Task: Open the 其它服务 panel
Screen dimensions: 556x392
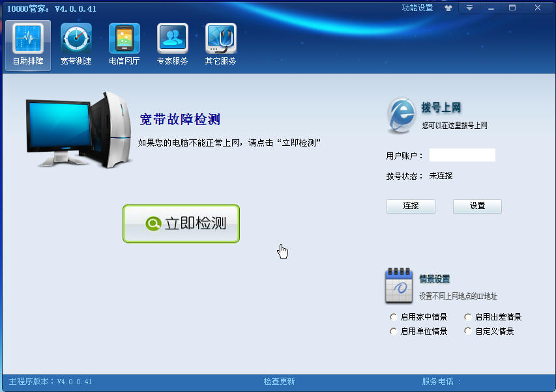Action: click(x=220, y=44)
